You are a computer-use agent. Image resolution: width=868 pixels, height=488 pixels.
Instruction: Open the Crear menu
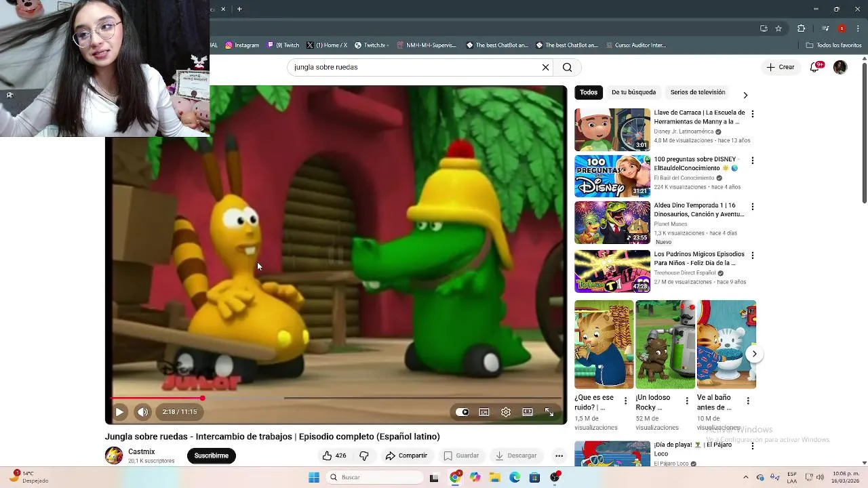(x=780, y=67)
